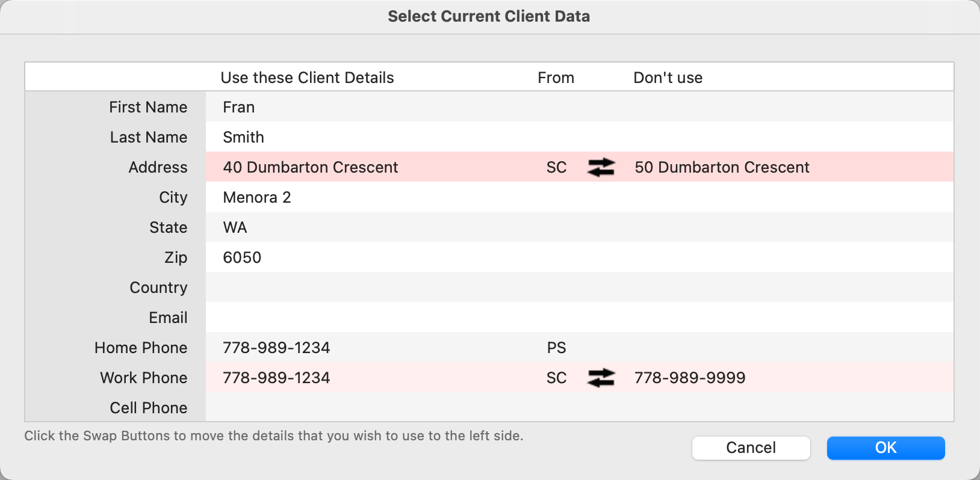This screenshot has width=980, height=480.
Task: Click the "Don't use" column header
Action: point(668,78)
